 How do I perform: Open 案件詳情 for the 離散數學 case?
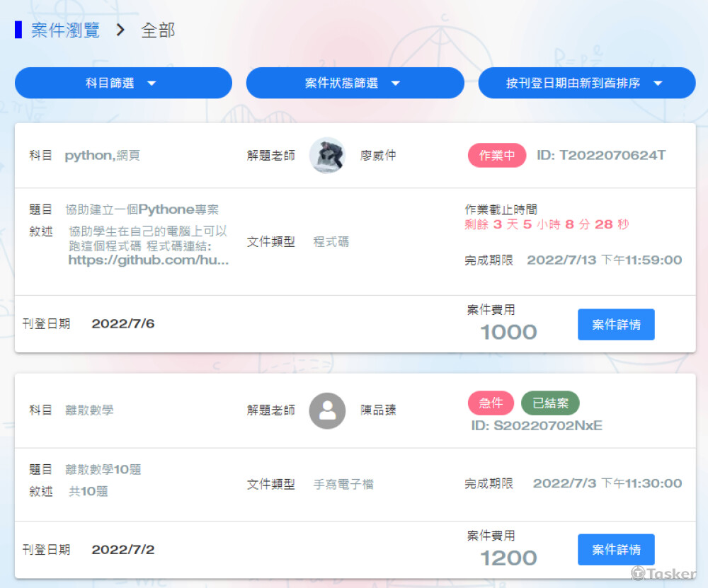[x=616, y=550]
